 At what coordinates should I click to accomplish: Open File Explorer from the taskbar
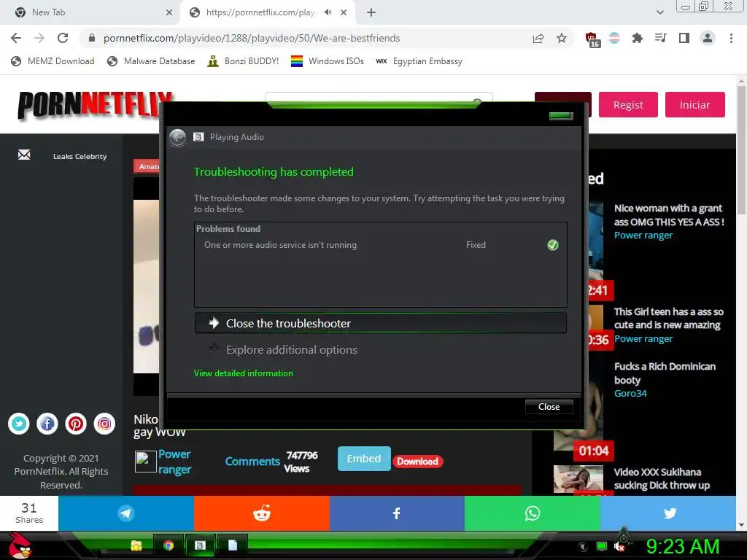[x=136, y=545]
